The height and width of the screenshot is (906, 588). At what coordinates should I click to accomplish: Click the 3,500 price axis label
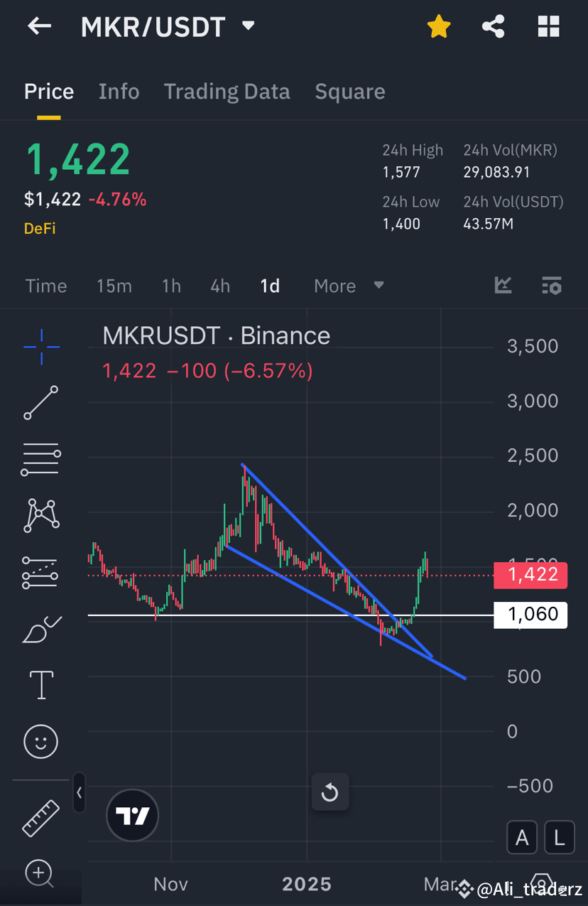533,347
